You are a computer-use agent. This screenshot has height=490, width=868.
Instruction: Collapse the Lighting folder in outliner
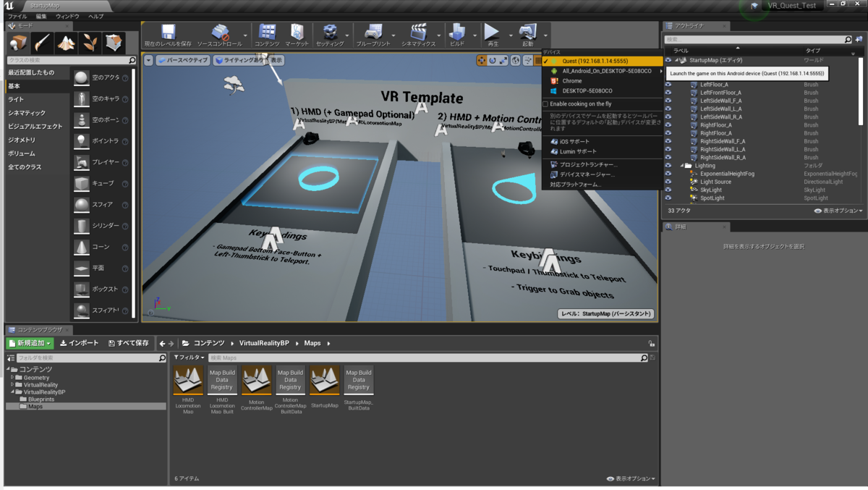click(x=683, y=166)
